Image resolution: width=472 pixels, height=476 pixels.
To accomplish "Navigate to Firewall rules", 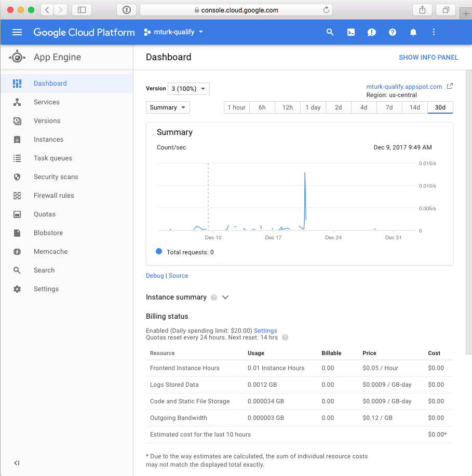I will [x=66, y=196].
